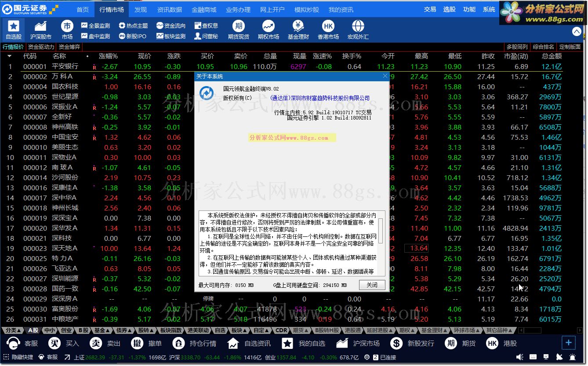Expand the 自定▲ tab menu
This screenshot has height=366, width=588.
(261, 330)
